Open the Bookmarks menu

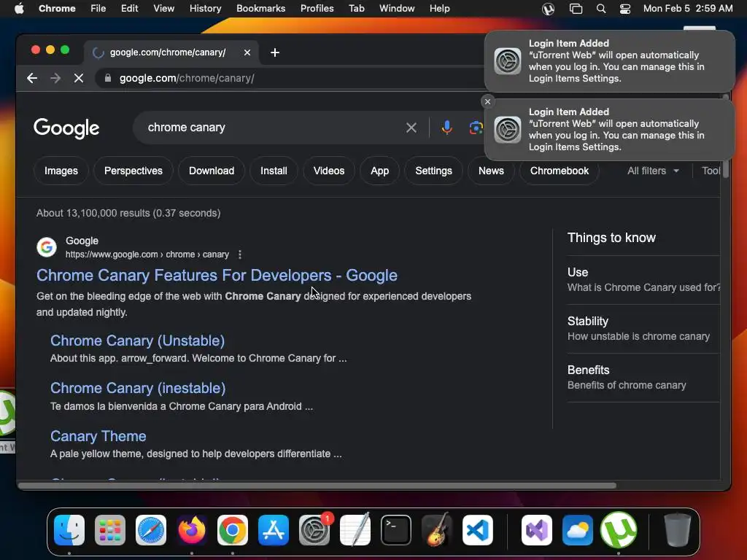click(x=260, y=9)
